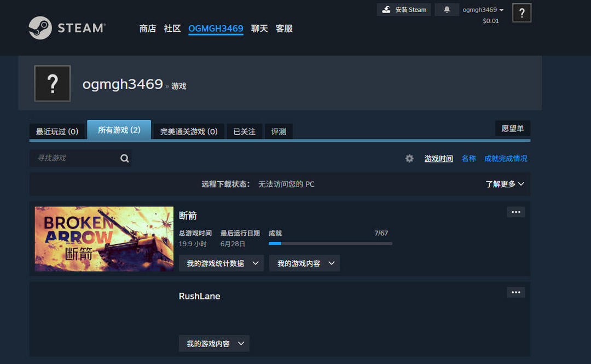The image size is (591, 364).
Task: Open notifications via the bell icon
Action: coord(447,9)
